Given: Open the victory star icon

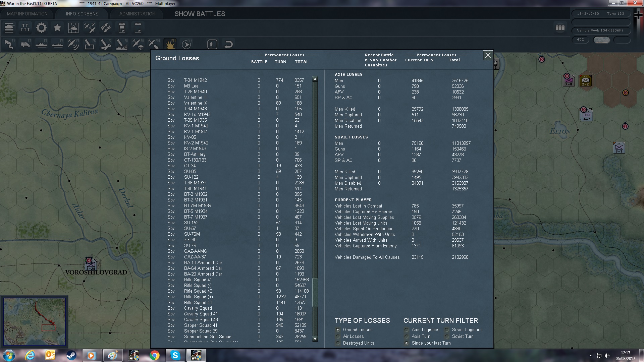Looking at the screenshot, I should [57, 28].
